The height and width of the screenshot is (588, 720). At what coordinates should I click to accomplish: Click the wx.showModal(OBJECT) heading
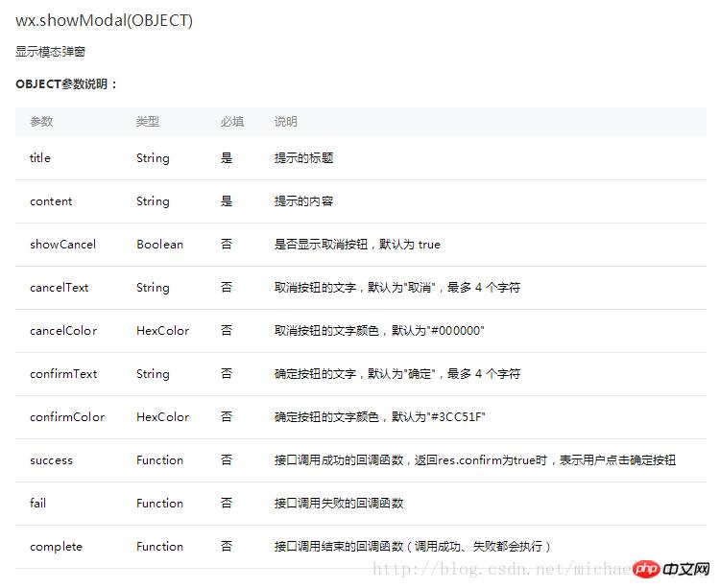pos(104,20)
